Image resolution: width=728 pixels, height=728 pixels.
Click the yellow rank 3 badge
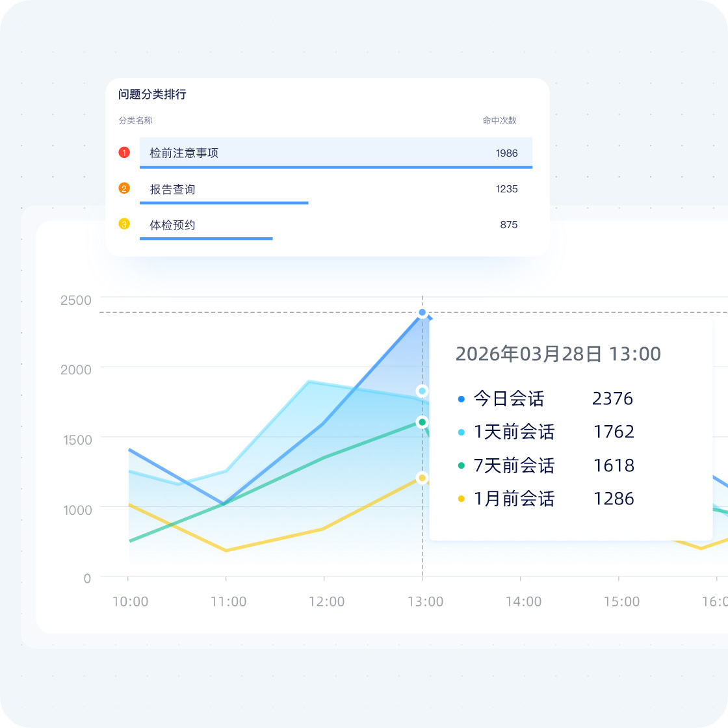click(x=124, y=224)
